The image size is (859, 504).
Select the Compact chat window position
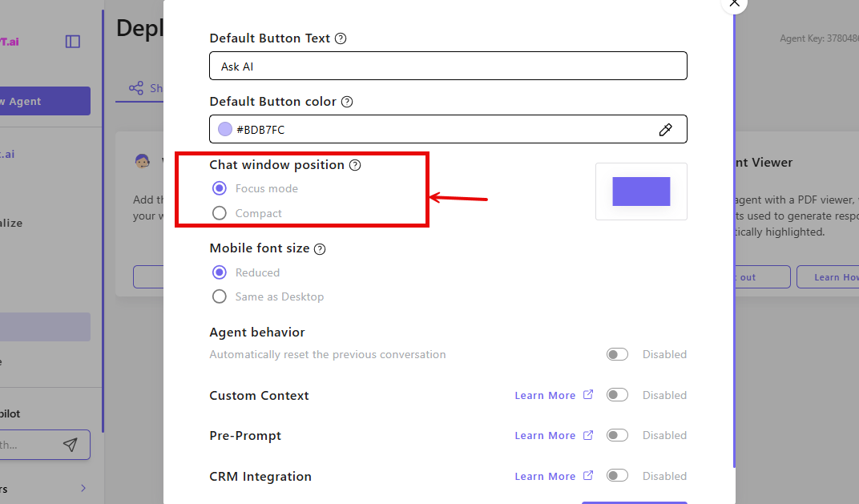point(219,213)
